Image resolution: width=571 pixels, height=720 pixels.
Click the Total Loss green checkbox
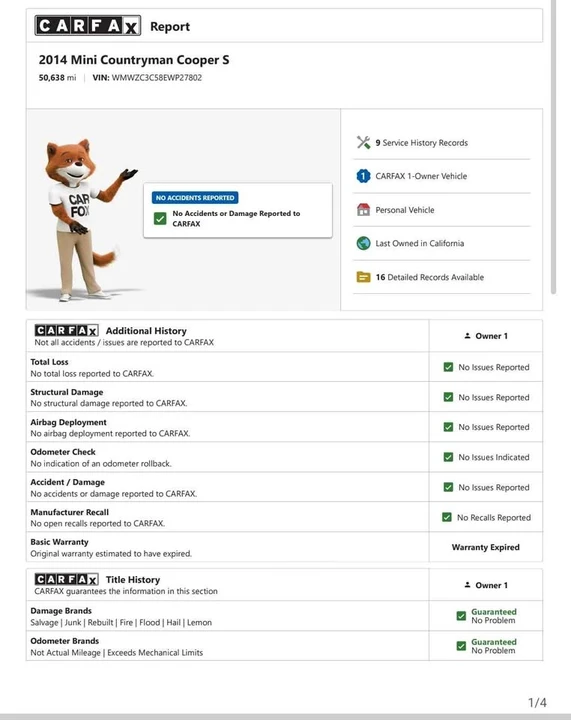coord(448,367)
